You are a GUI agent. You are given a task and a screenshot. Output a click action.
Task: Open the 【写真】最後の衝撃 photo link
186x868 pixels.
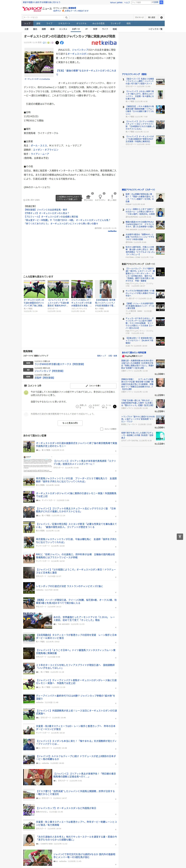pos(86,72)
